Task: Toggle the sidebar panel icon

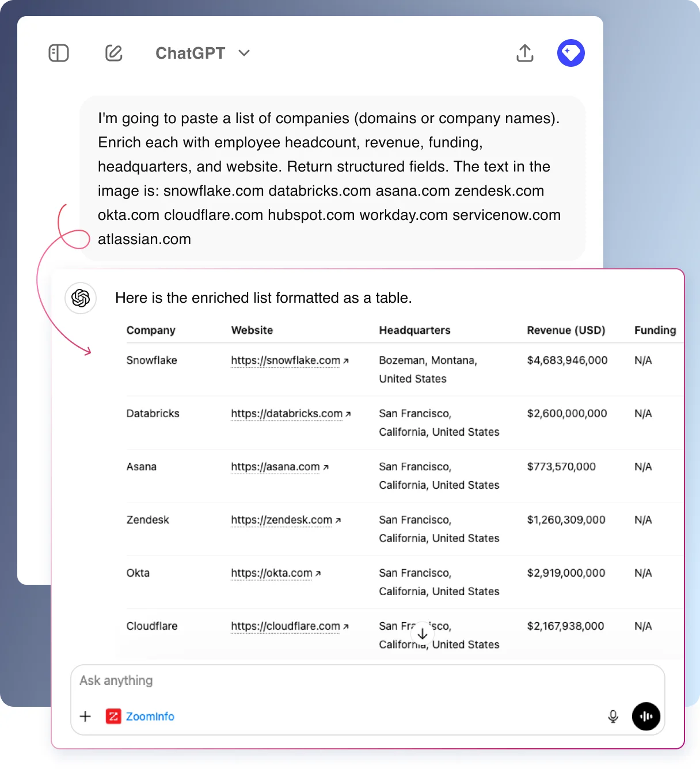Action: point(59,53)
